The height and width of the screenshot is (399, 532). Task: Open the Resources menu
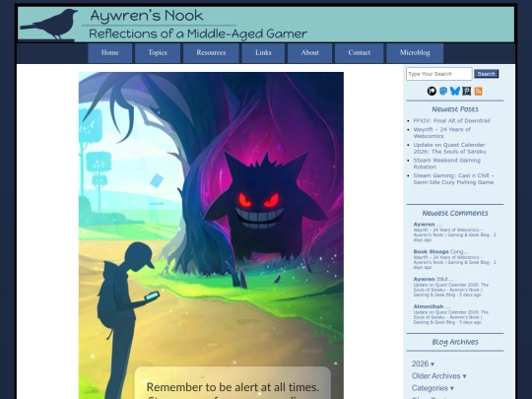[211, 53]
